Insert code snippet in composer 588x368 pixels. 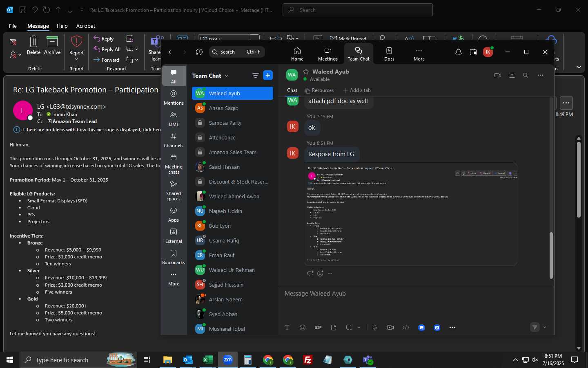coord(406,328)
